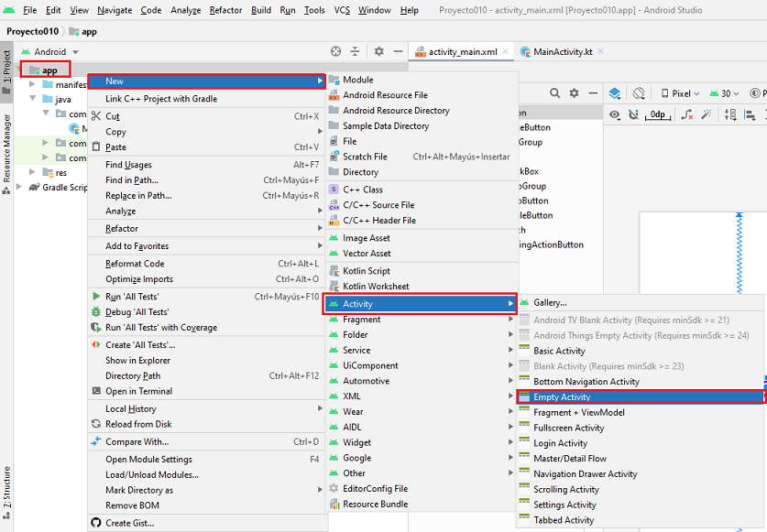This screenshot has width=767, height=532.
Task: Open Activity Gallery...
Action: coord(641,303)
